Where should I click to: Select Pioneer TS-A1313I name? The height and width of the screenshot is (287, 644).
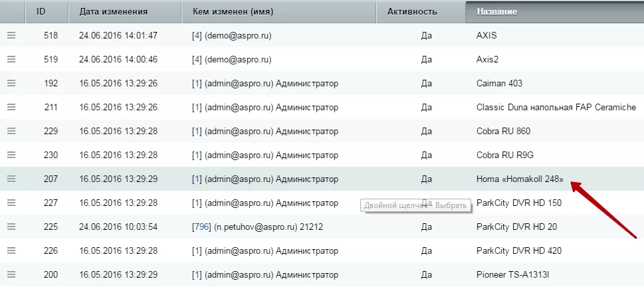[x=512, y=274]
